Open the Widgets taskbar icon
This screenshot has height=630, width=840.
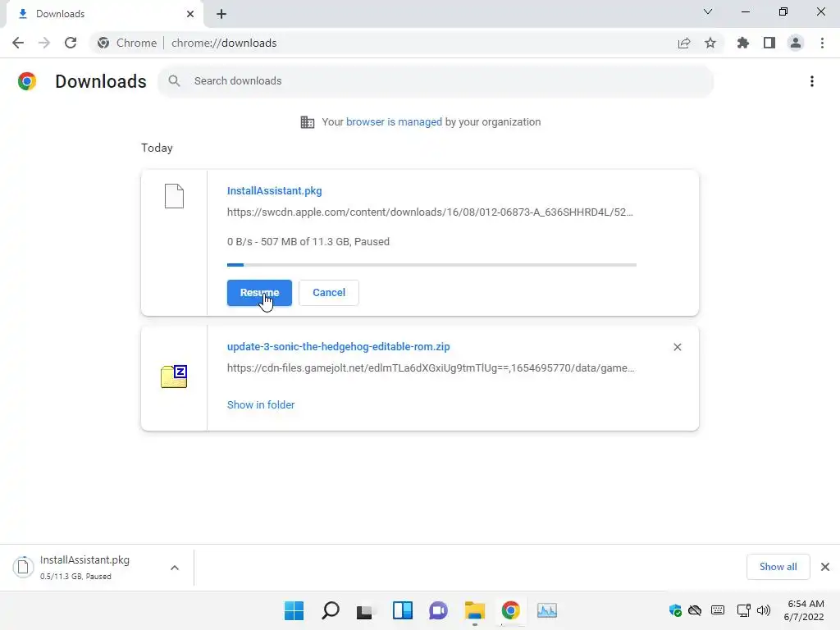tap(402, 610)
